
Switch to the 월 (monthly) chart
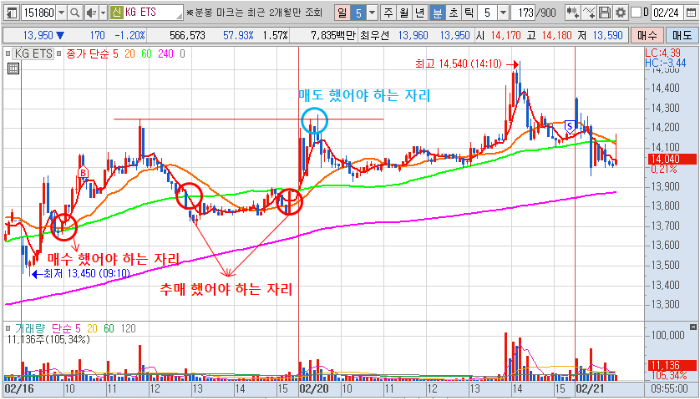404,12
